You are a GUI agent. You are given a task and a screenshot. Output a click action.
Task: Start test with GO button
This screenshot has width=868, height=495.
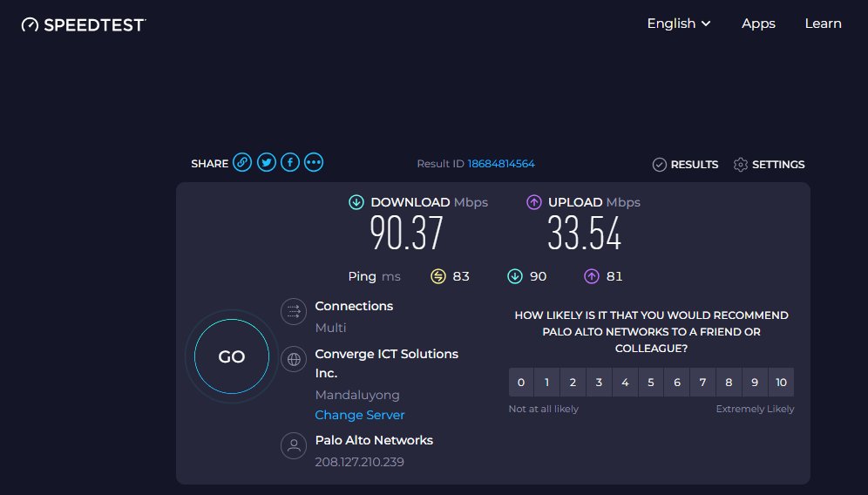coord(232,356)
